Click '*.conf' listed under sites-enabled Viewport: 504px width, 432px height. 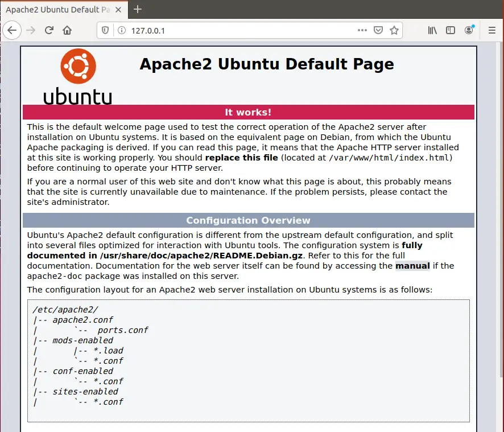pos(108,402)
